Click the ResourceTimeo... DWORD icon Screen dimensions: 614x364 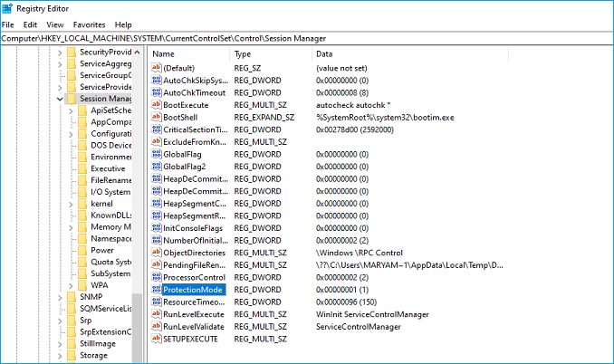[x=157, y=302]
